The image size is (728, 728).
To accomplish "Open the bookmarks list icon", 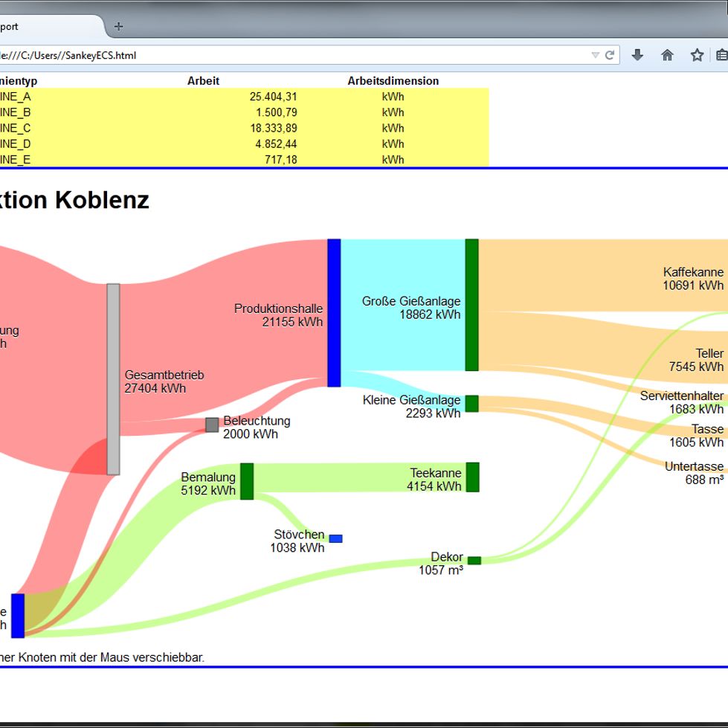I will coord(721,55).
